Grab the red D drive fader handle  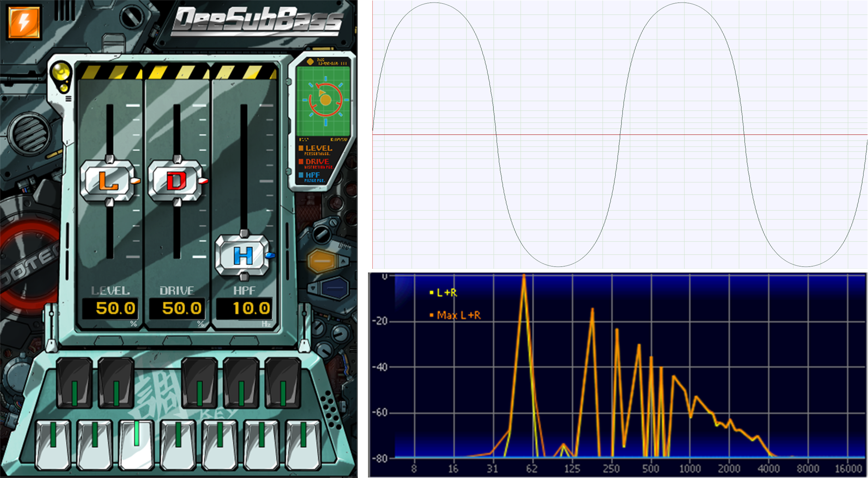point(177,181)
